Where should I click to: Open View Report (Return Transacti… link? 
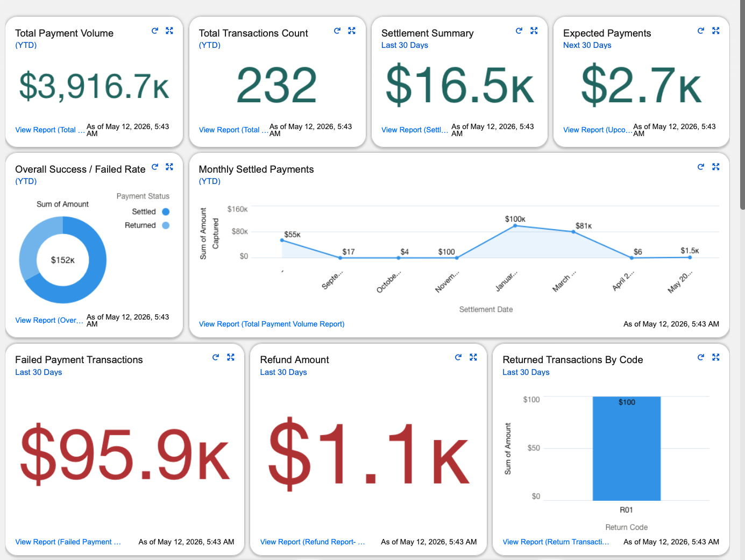556,542
